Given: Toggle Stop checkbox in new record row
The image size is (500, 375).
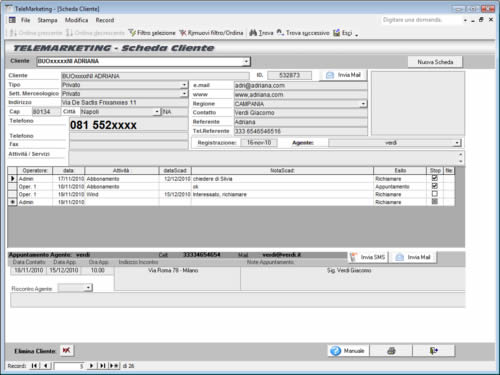Looking at the screenshot, I should click(x=435, y=201).
